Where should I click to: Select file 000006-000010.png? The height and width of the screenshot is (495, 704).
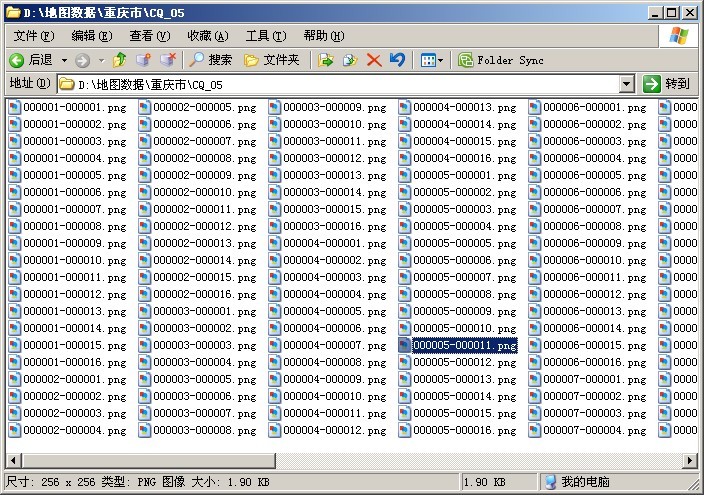coord(588,261)
